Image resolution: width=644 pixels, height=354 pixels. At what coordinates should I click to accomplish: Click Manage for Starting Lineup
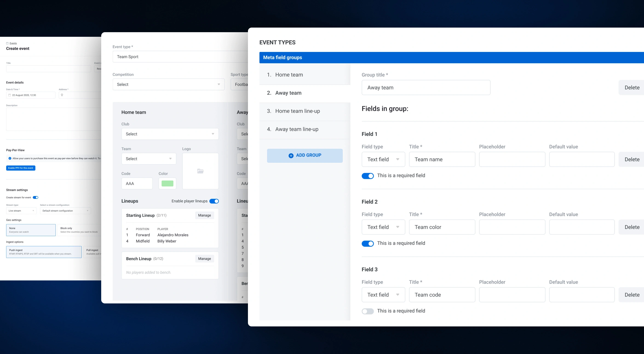[x=204, y=215]
